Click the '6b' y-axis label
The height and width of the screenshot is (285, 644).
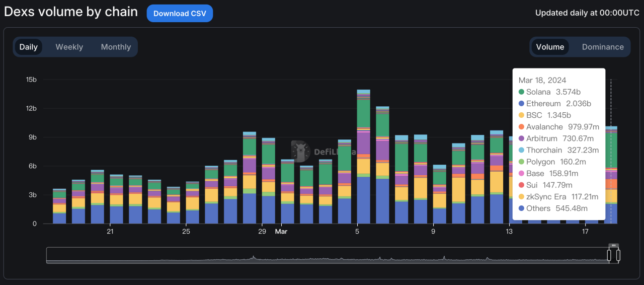coord(33,166)
